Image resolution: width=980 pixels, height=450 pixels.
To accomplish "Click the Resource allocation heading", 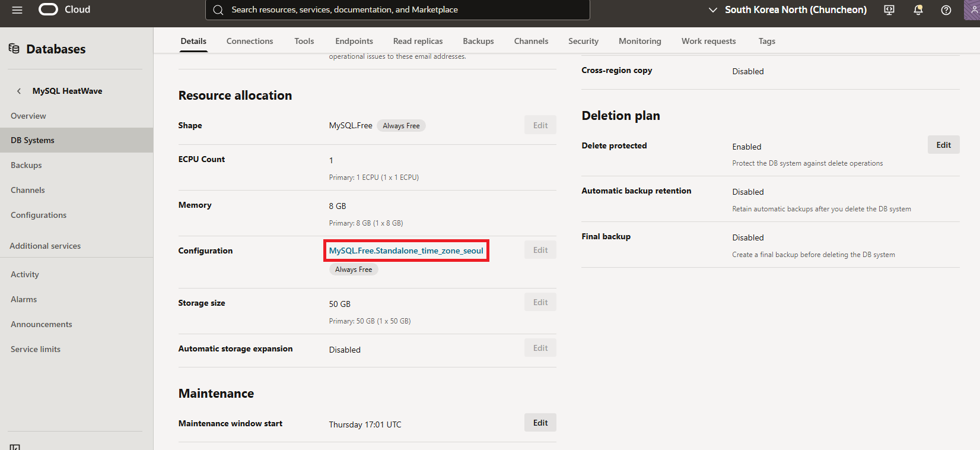I will tap(235, 96).
